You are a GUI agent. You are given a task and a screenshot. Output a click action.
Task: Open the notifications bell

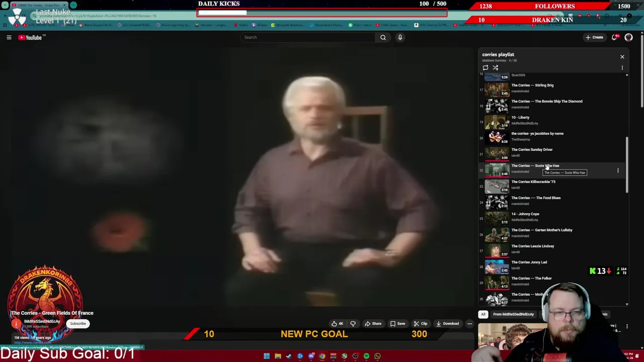pos(615,37)
